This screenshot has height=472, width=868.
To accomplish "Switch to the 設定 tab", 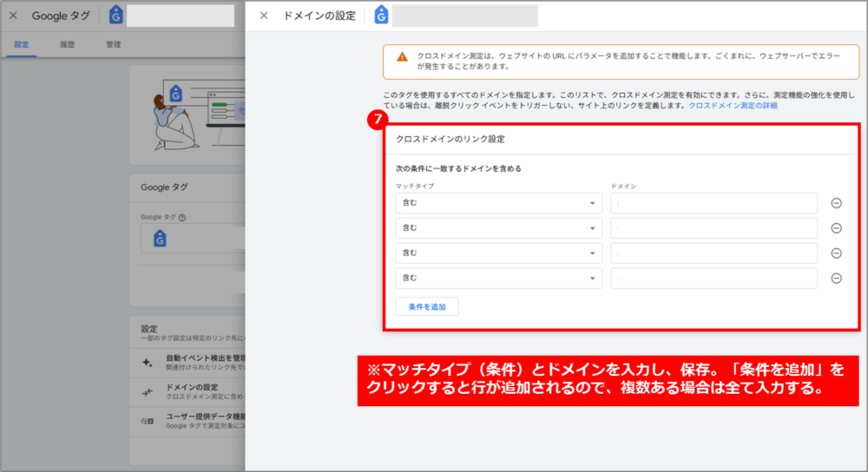I will [22, 44].
